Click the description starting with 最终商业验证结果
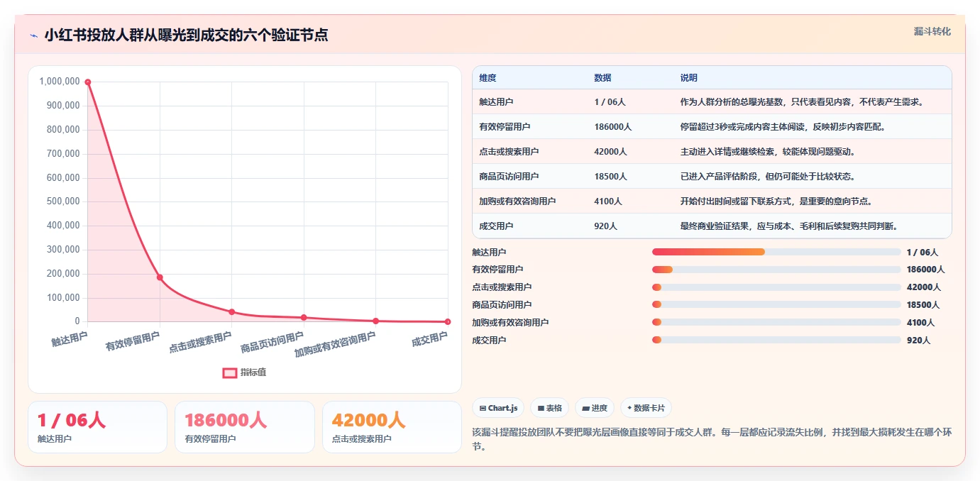This screenshot has height=481, width=980. tap(789, 226)
